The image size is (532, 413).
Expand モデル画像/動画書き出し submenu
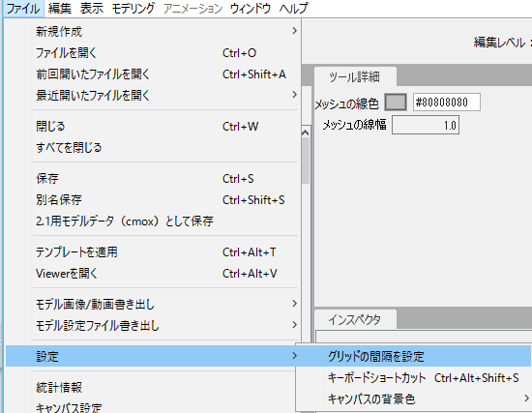pyautogui.click(x=152, y=304)
